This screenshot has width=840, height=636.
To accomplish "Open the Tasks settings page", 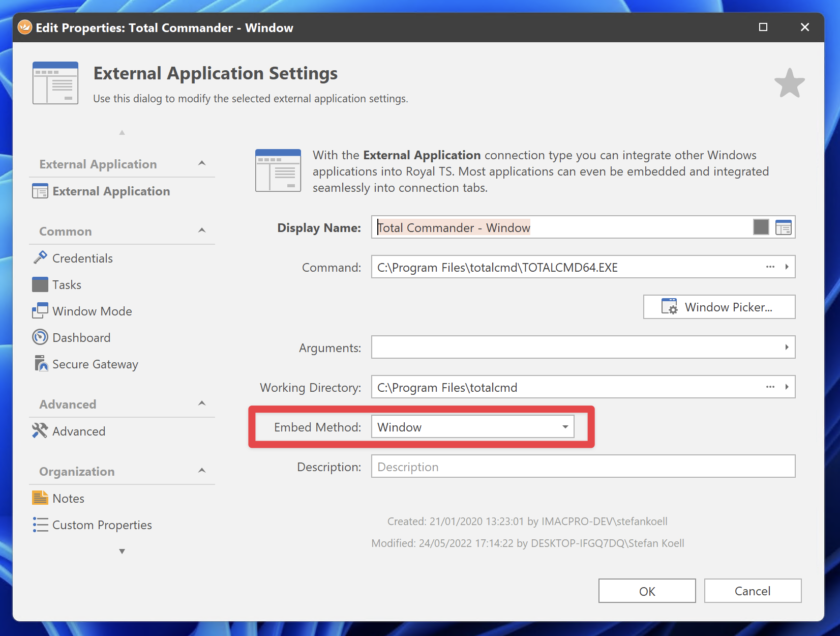I will (x=67, y=285).
